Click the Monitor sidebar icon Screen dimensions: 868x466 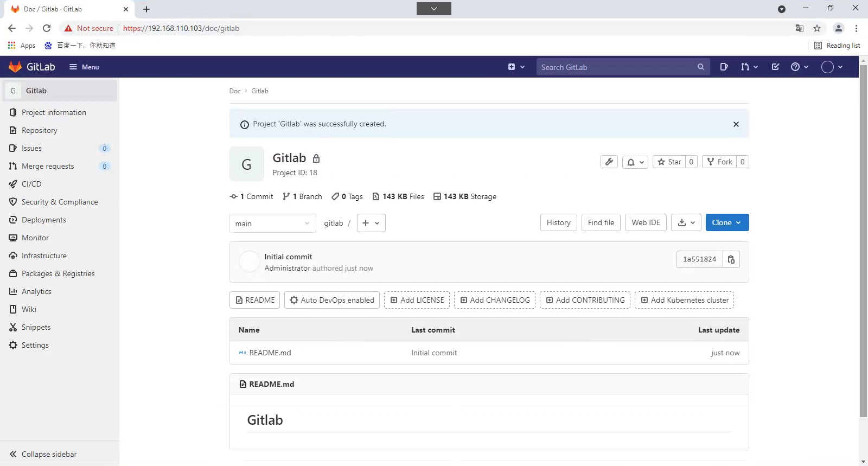(13, 238)
